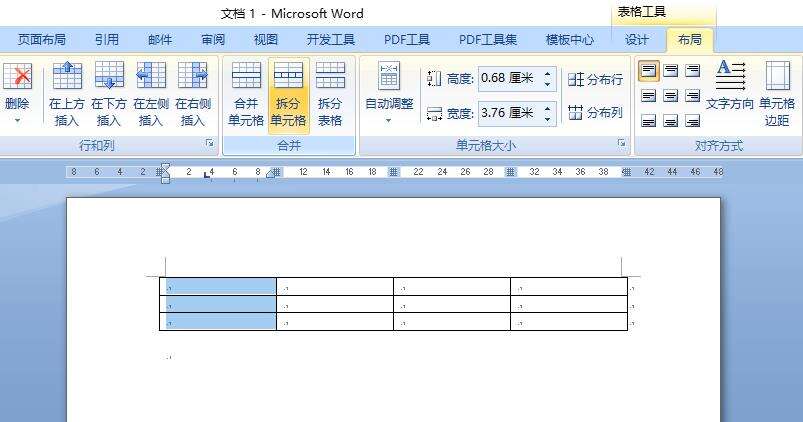
Task: Insert row above (在上方插入)
Action: [x=67, y=93]
